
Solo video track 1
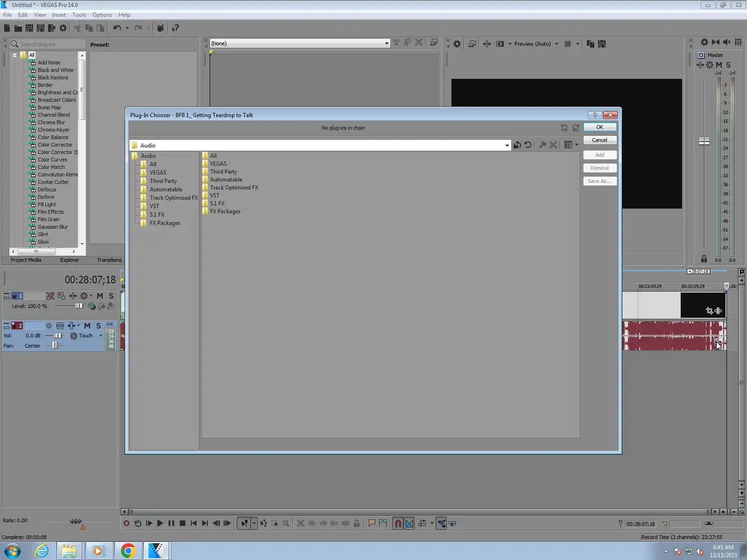tap(111, 296)
